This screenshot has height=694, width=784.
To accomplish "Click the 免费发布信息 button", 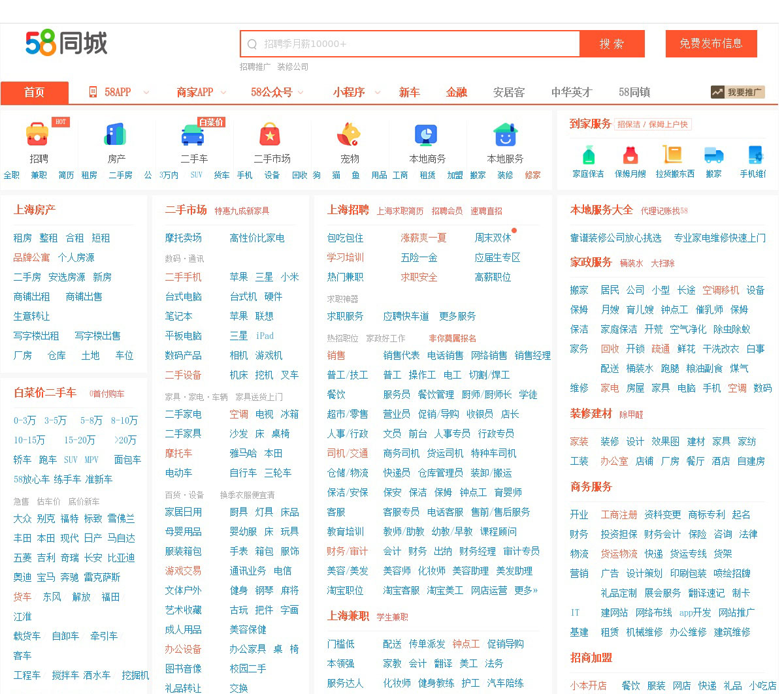I will point(711,44).
